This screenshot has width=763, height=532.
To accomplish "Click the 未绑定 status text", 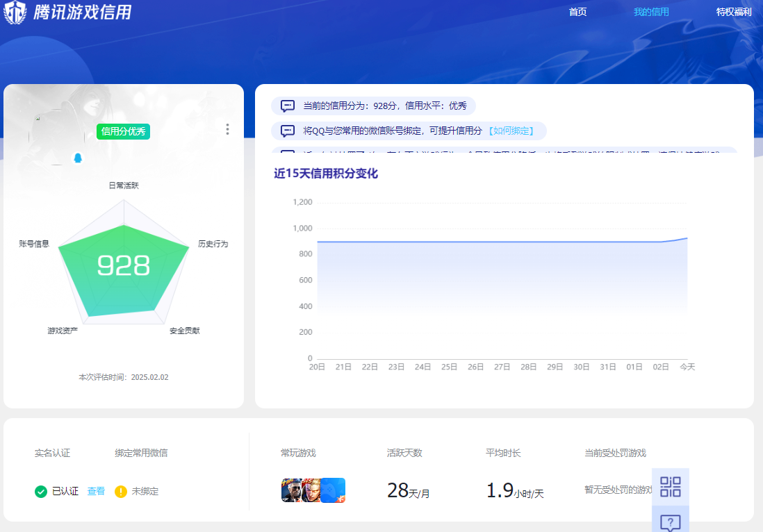I will [x=145, y=491].
